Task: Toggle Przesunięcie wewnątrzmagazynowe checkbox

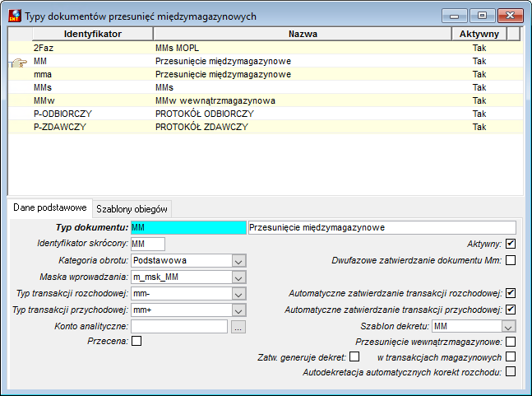Action: click(511, 342)
